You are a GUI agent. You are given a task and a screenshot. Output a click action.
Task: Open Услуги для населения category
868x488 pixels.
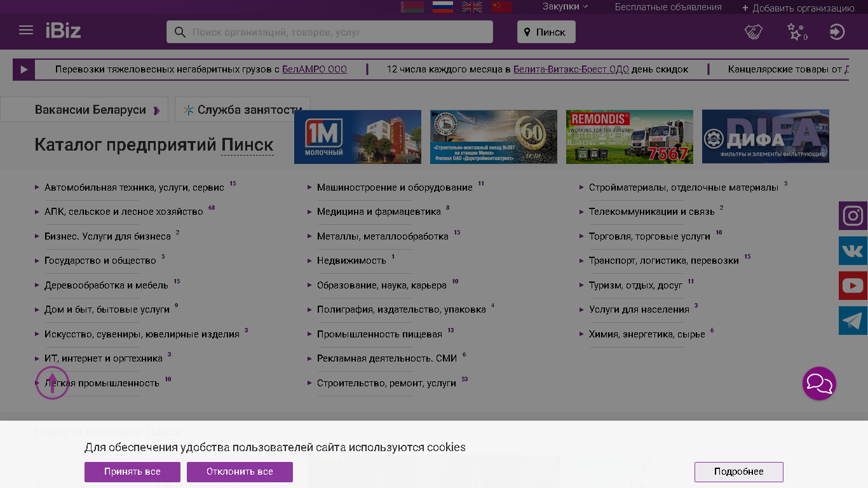pyautogui.click(x=639, y=309)
